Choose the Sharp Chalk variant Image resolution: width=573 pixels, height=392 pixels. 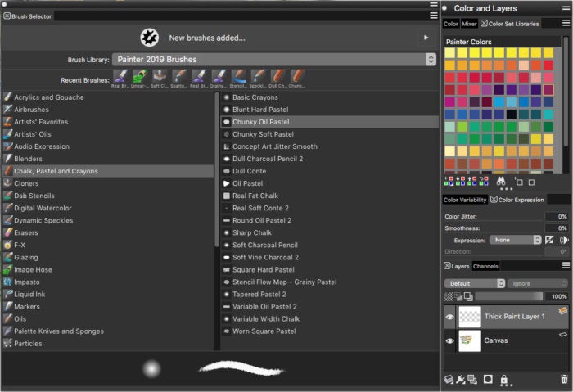click(330, 232)
